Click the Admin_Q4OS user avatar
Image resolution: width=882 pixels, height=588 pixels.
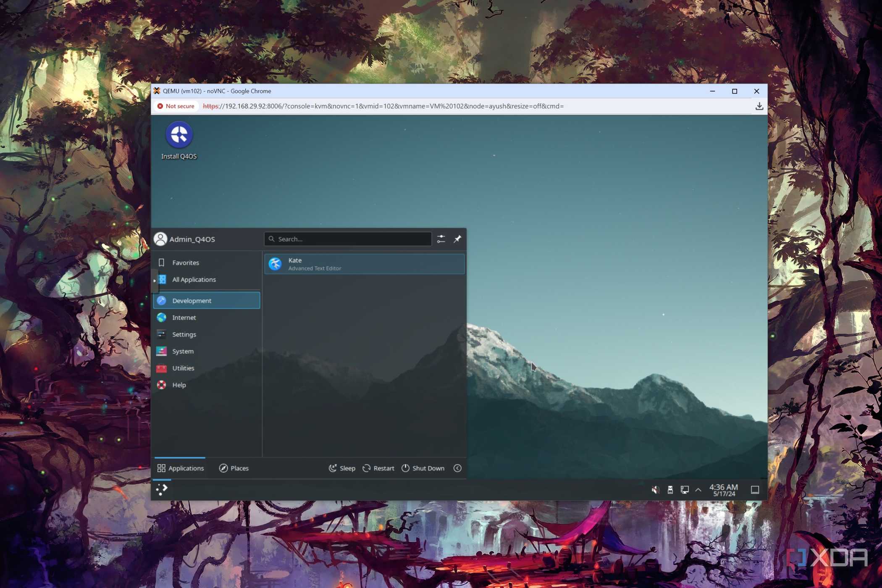coord(160,239)
